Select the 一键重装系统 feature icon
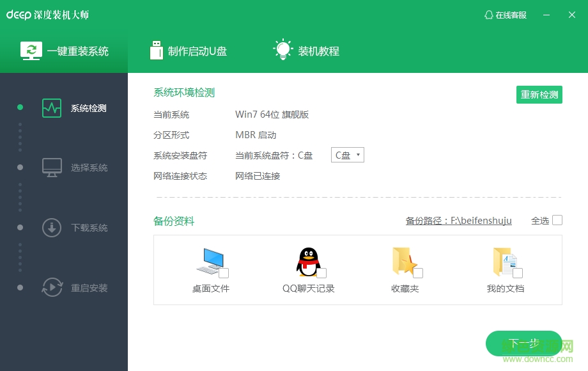Viewport: 588px width, 371px height. (31, 49)
